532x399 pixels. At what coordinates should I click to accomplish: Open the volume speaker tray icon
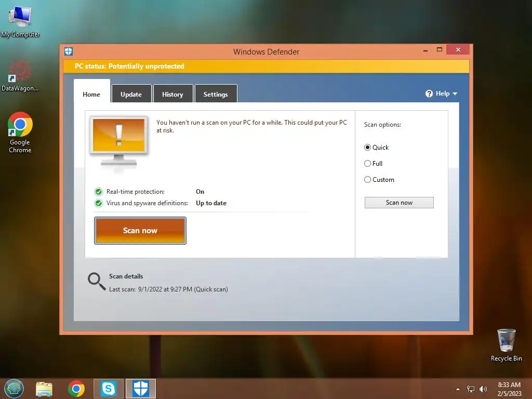(483, 389)
